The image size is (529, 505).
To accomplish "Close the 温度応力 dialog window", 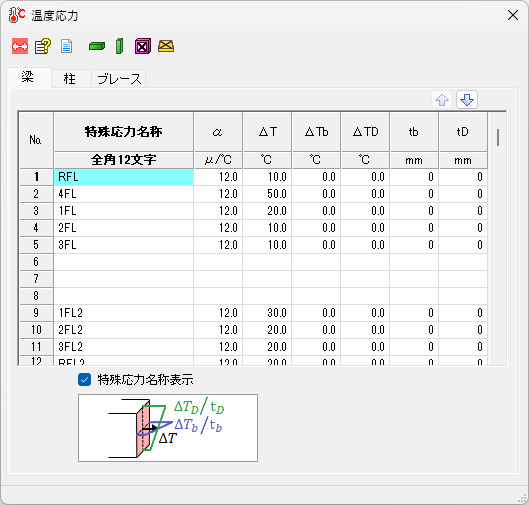I will (513, 15).
